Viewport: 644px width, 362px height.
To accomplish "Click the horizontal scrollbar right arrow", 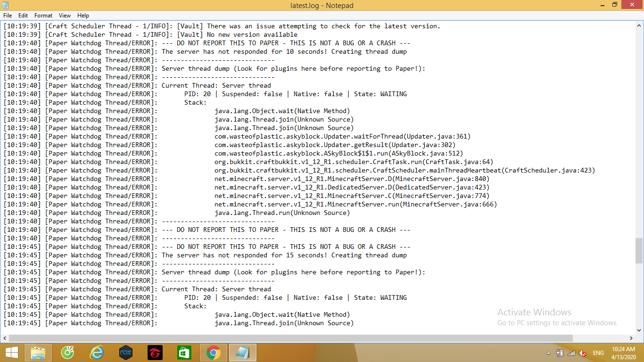I will click(631, 338).
